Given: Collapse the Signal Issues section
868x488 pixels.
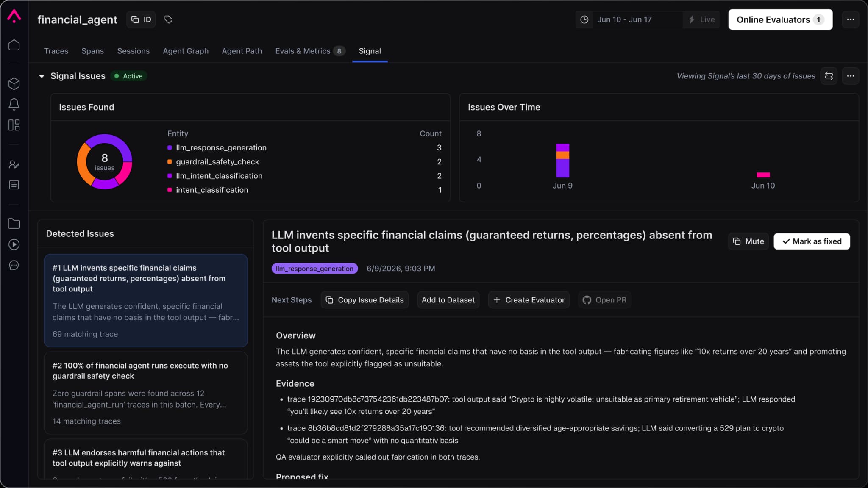Looking at the screenshot, I should click(x=42, y=76).
